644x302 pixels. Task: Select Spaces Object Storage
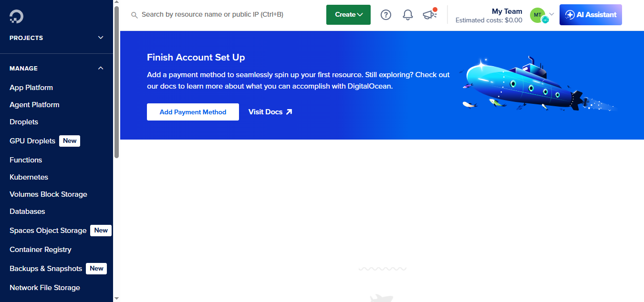click(x=48, y=231)
